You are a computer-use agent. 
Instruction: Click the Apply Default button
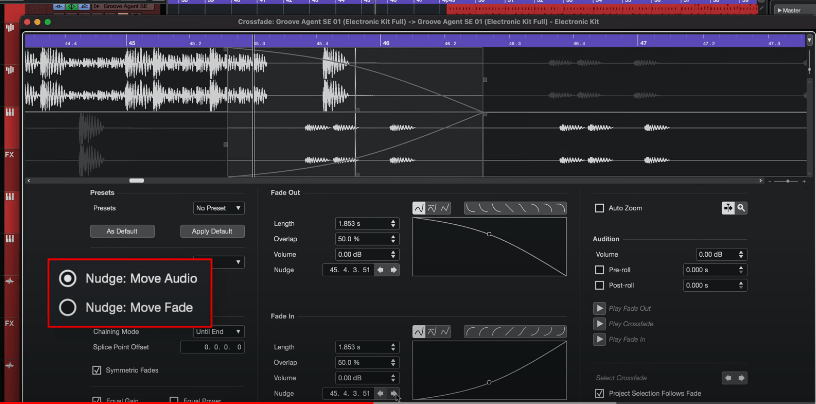point(212,231)
